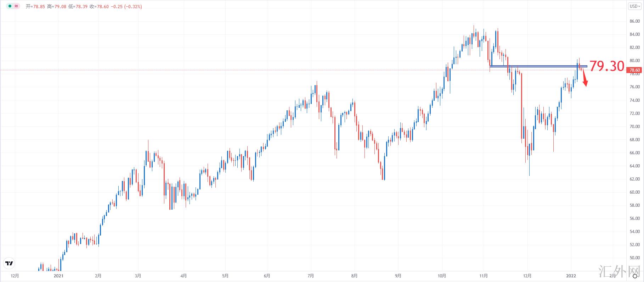The width and height of the screenshot is (644, 282).
Task: Click the 52.00 price axis label
Action: [634, 245]
